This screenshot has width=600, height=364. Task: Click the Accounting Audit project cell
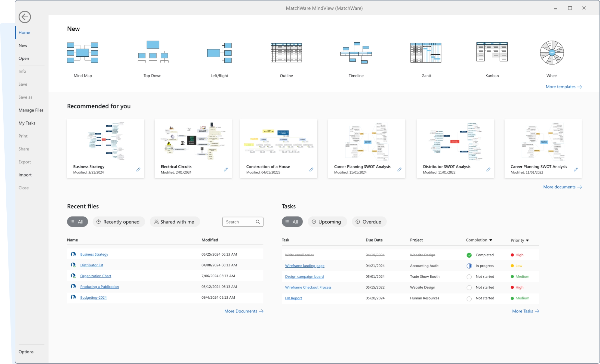pyautogui.click(x=424, y=266)
